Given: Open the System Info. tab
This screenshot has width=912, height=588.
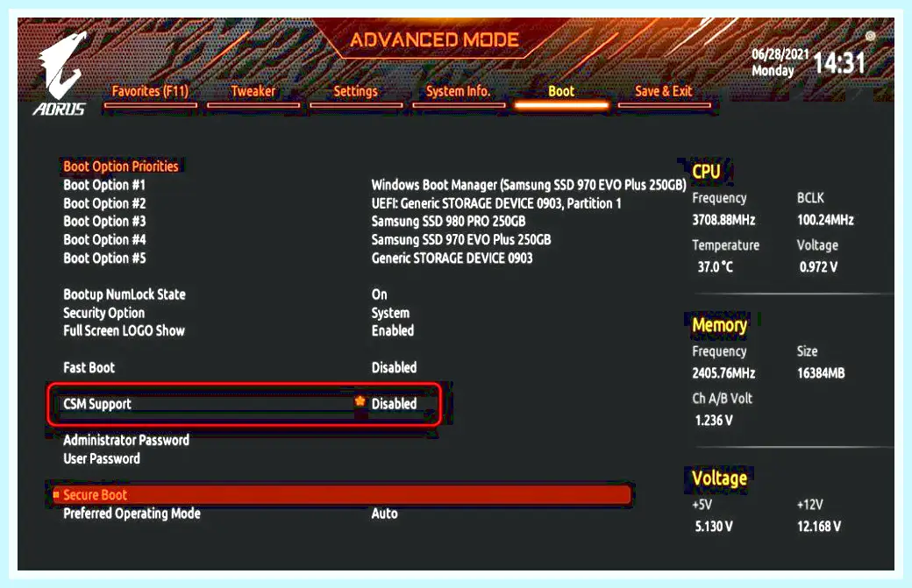Looking at the screenshot, I should tap(459, 91).
